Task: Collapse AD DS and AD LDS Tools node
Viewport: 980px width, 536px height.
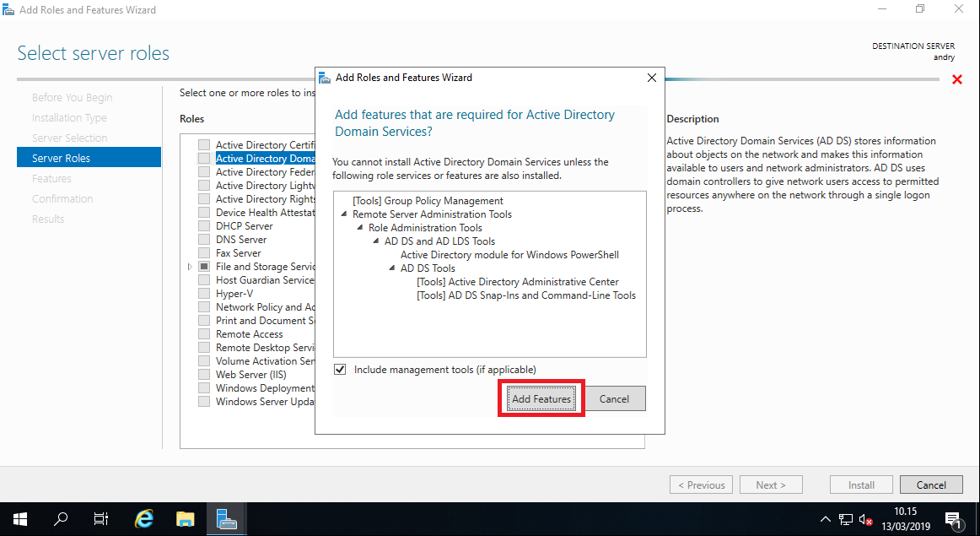Action: [375, 241]
